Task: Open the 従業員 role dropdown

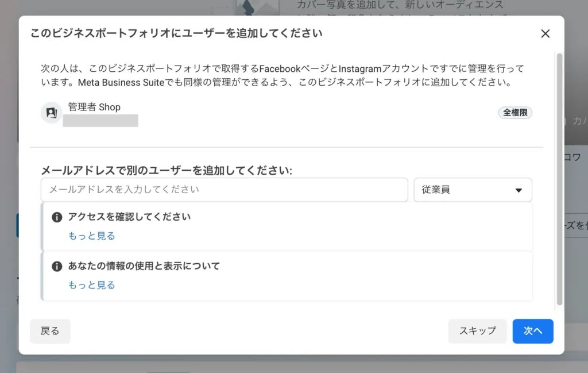Action: 473,190
